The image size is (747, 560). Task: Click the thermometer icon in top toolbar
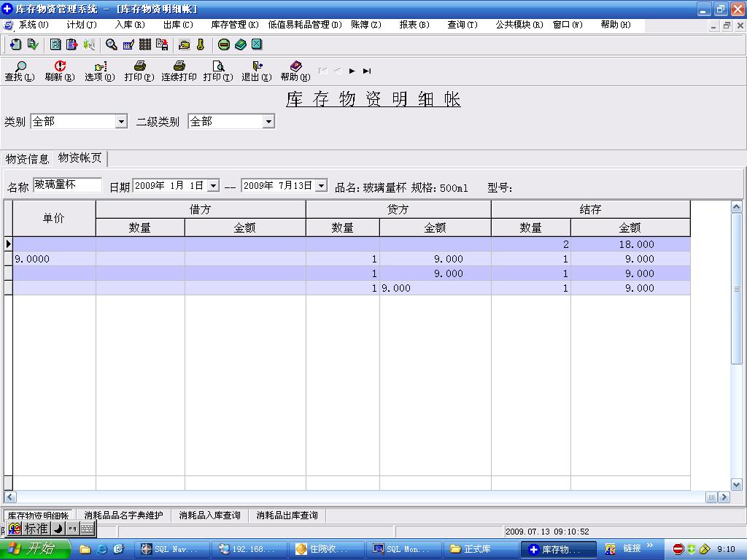tap(201, 44)
